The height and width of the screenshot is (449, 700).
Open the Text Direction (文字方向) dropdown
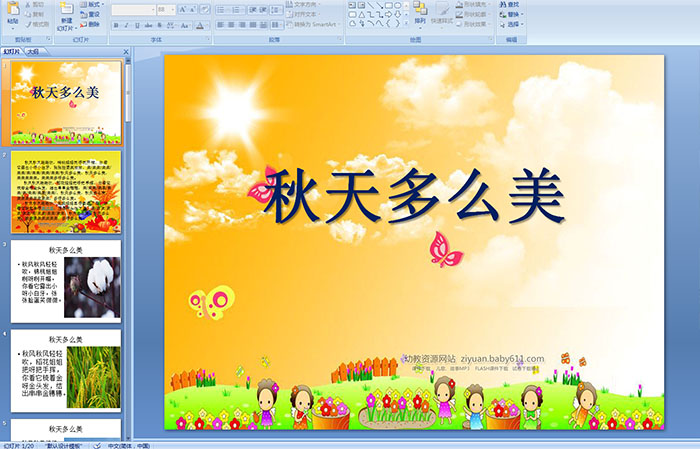(x=304, y=4)
